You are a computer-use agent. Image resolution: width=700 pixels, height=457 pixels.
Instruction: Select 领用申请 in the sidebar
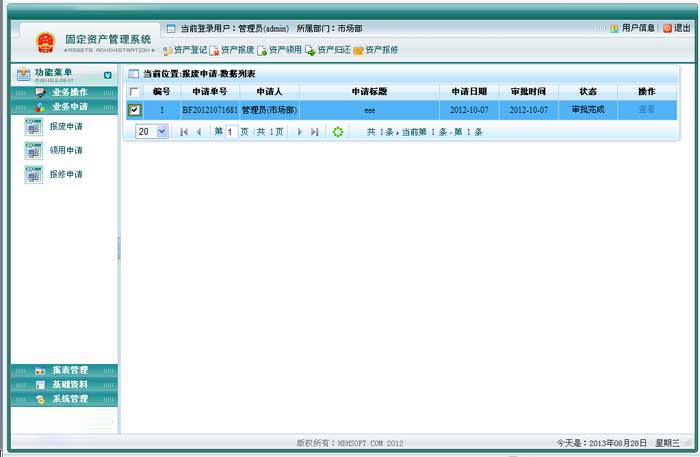click(x=65, y=151)
